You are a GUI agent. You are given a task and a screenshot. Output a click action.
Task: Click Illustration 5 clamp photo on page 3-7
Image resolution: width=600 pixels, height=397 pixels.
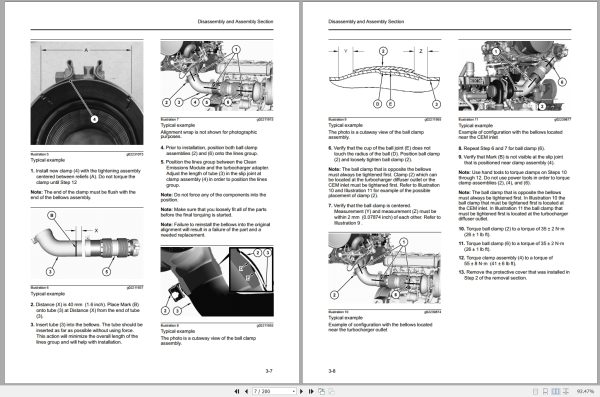87,93
